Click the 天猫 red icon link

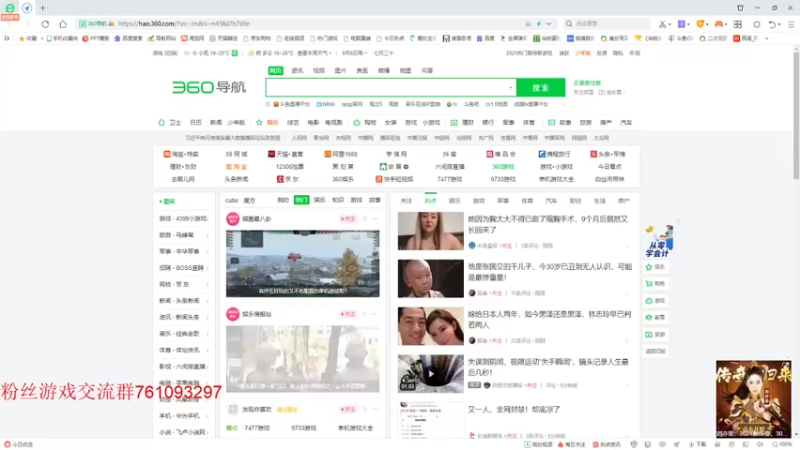click(271, 154)
